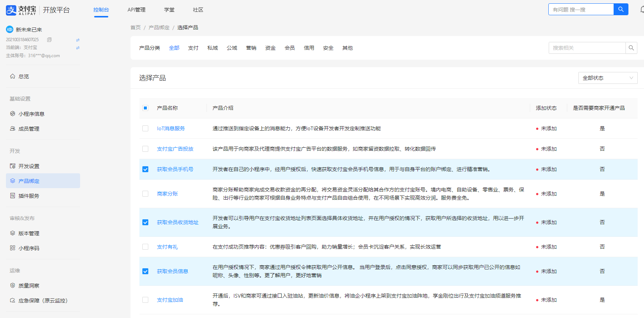Click the 添加状态 column header
The width and height of the screenshot is (644, 318).
click(x=546, y=108)
